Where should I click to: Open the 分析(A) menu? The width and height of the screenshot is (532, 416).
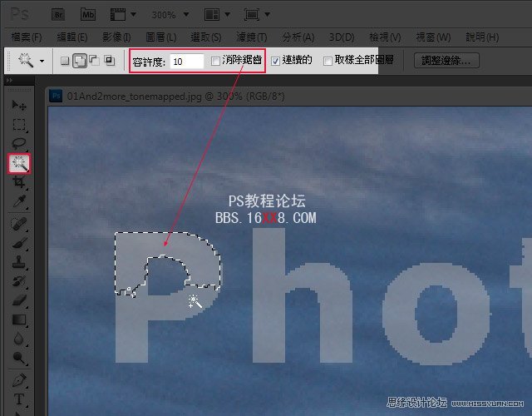pos(298,37)
